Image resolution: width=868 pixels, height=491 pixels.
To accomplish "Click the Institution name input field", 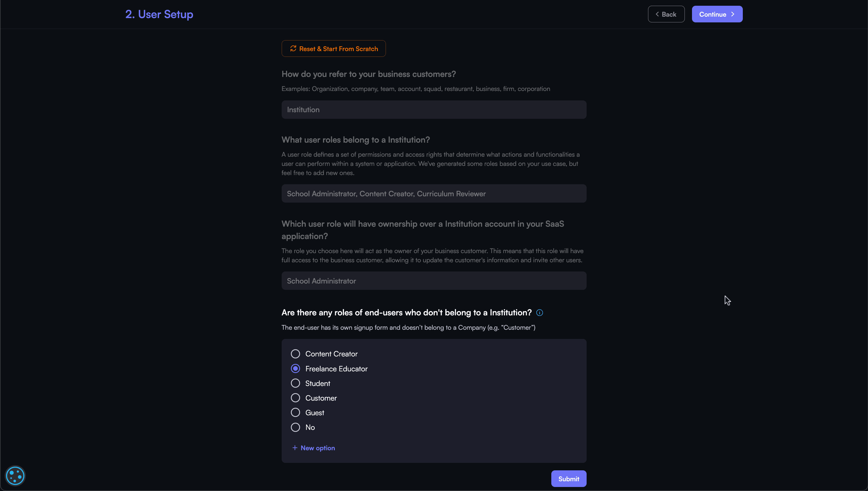I will coord(434,109).
